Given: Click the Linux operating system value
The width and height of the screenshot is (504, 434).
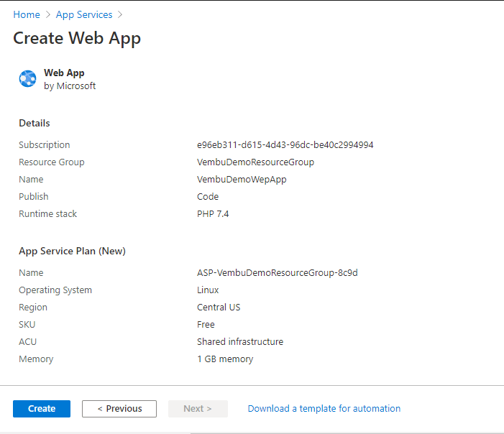Looking at the screenshot, I should 208,290.
